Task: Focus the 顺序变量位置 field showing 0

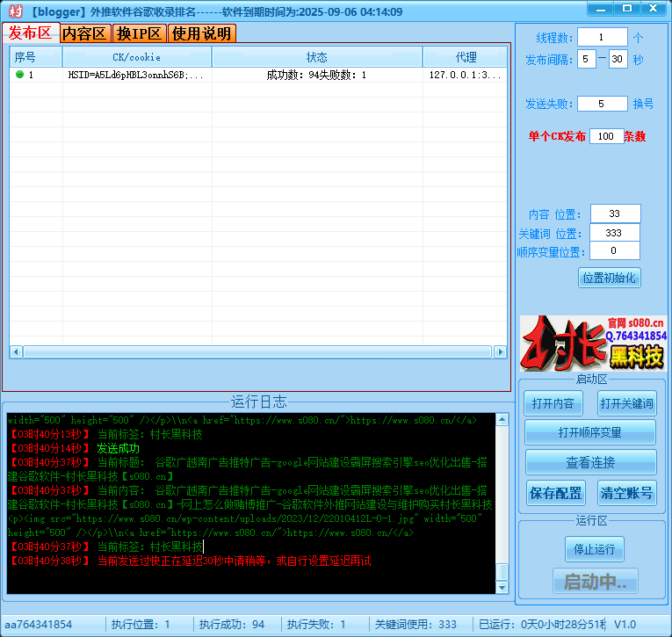Action: point(614,250)
